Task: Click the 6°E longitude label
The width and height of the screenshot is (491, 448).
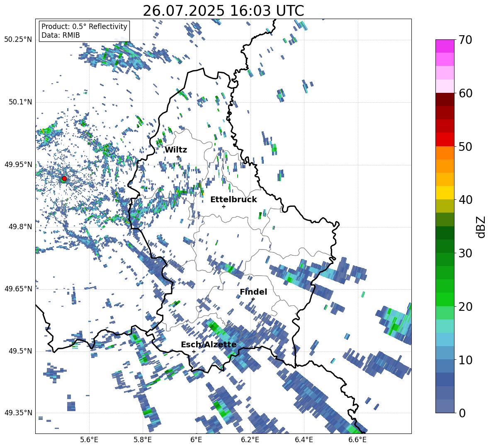Action: click(196, 440)
